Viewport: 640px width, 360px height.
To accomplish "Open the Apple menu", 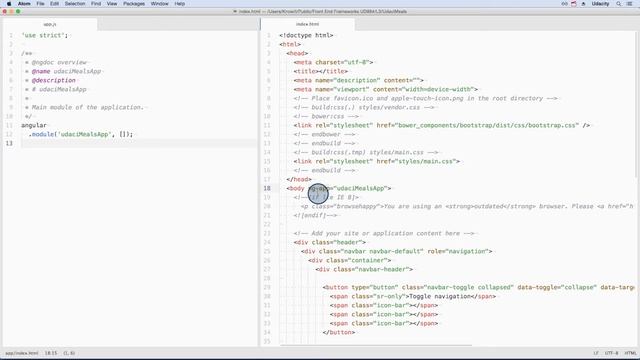I will (9, 4).
